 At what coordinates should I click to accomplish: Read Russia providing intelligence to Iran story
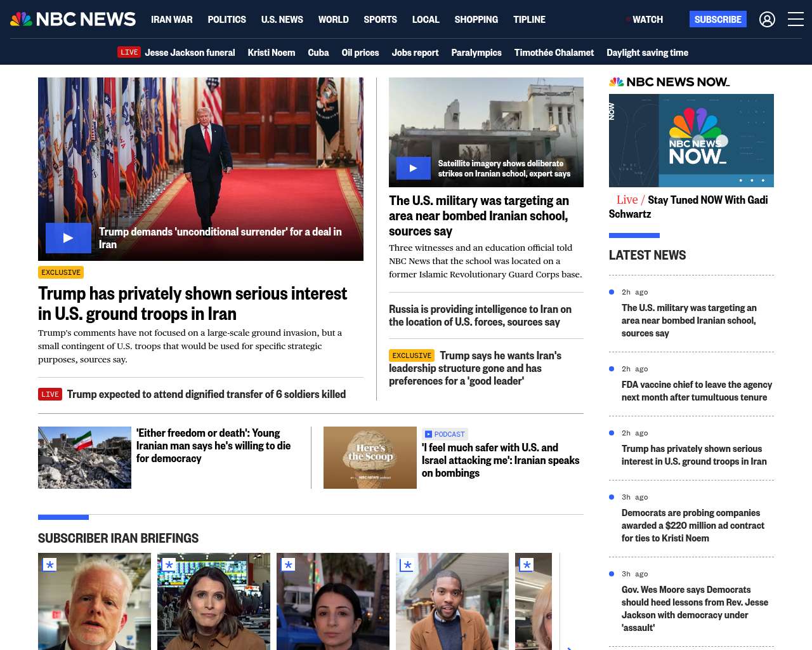[x=480, y=315]
